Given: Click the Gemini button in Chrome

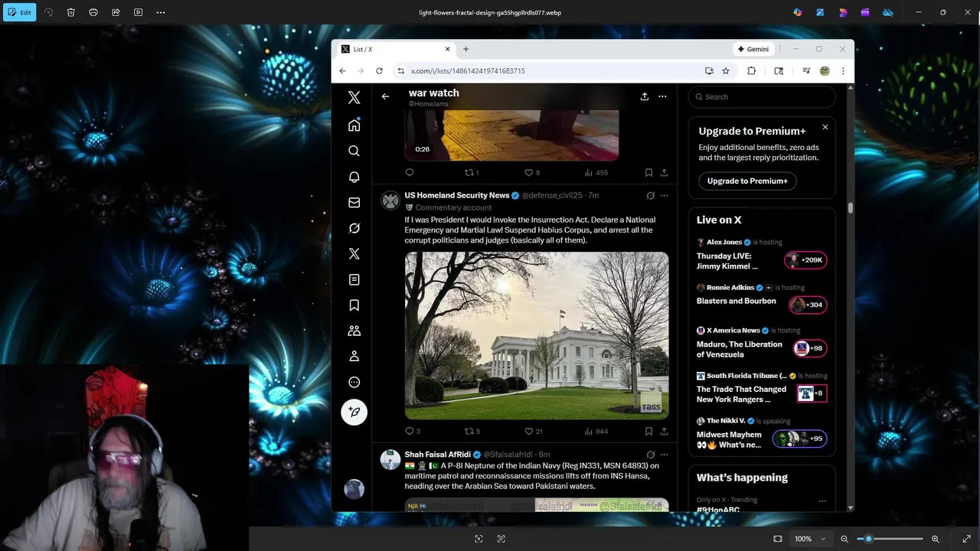Looking at the screenshot, I should point(753,49).
